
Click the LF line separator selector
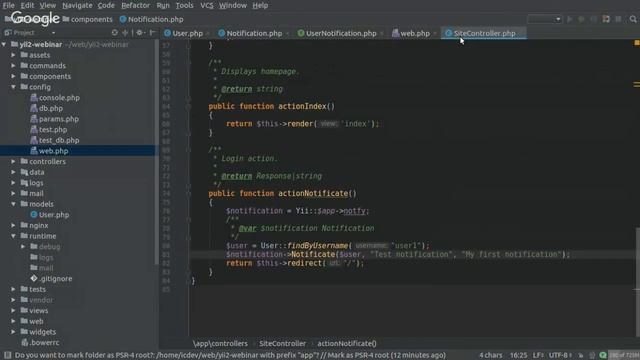coord(538,355)
